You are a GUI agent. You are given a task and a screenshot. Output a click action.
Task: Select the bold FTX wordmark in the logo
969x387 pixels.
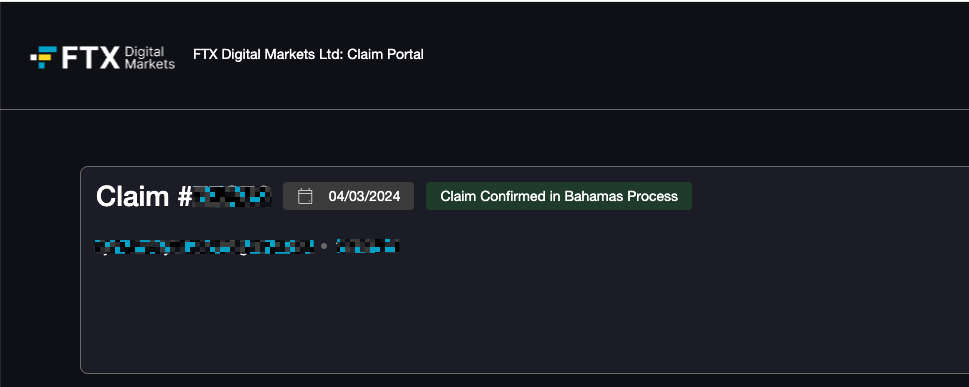[90, 57]
